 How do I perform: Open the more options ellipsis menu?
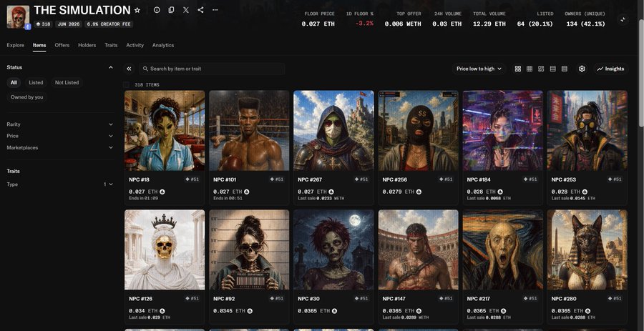pyautogui.click(x=215, y=10)
